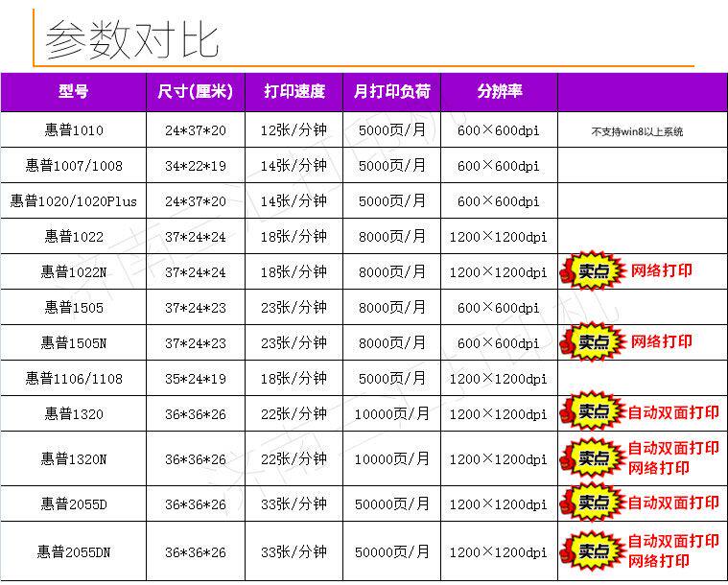Viewport: 728px width, 585px height.
Task: Click 自动双面打印 text in the 惠普2055D row
Action: [673, 503]
